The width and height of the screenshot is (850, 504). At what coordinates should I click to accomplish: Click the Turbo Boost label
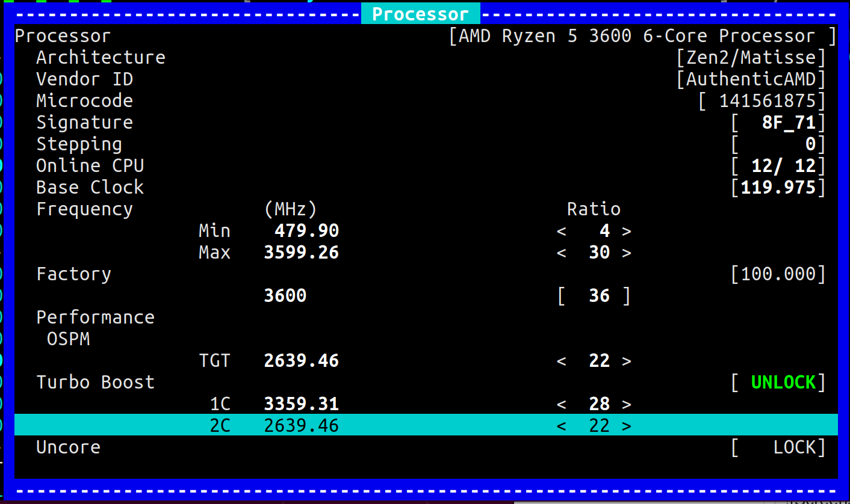pyautogui.click(x=96, y=383)
